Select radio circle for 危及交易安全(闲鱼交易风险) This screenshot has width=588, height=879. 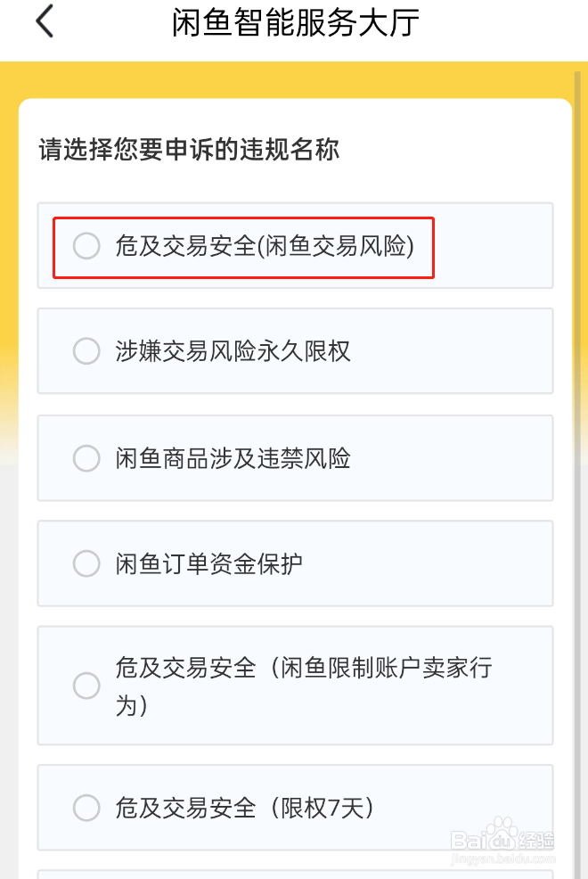(86, 246)
